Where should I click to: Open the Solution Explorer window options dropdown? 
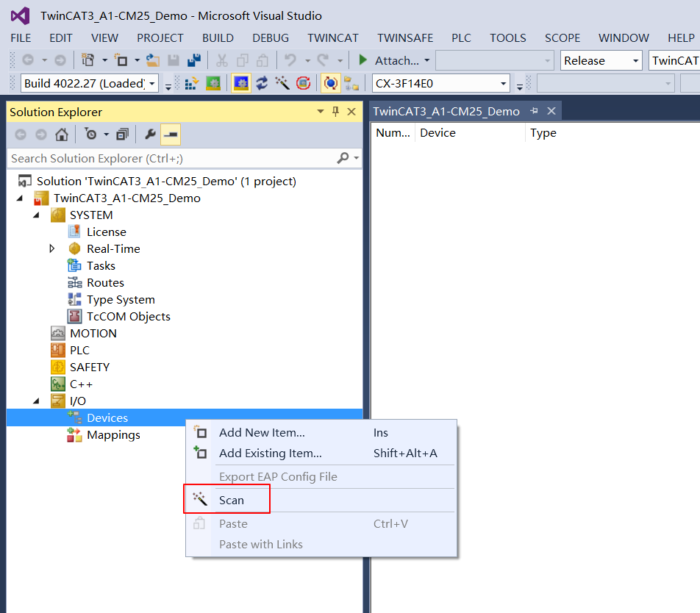click(x=320, y=112)
